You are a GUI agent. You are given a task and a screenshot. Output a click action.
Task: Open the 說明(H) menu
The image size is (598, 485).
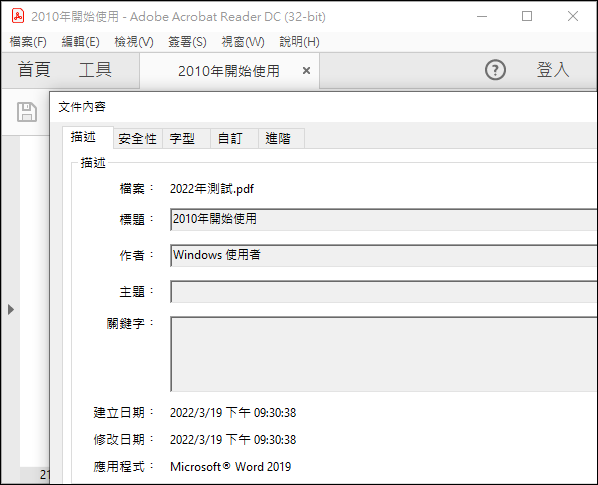point(299,42)
